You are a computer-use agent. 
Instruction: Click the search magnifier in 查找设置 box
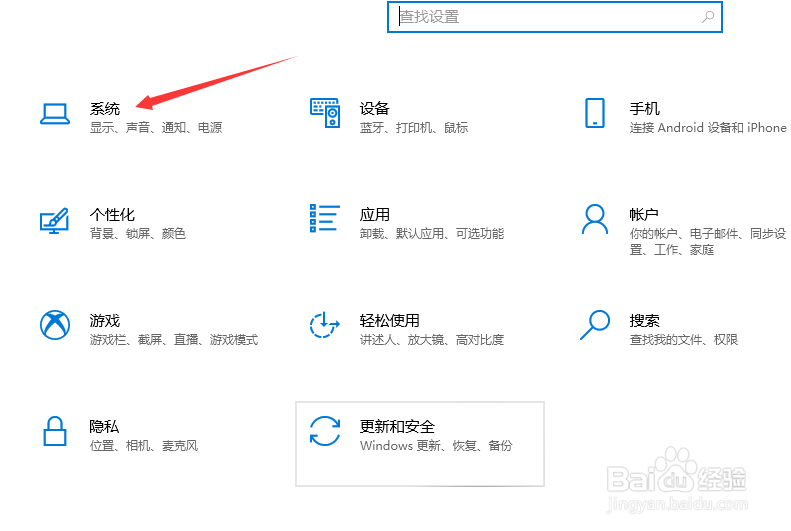pos(708,17)
